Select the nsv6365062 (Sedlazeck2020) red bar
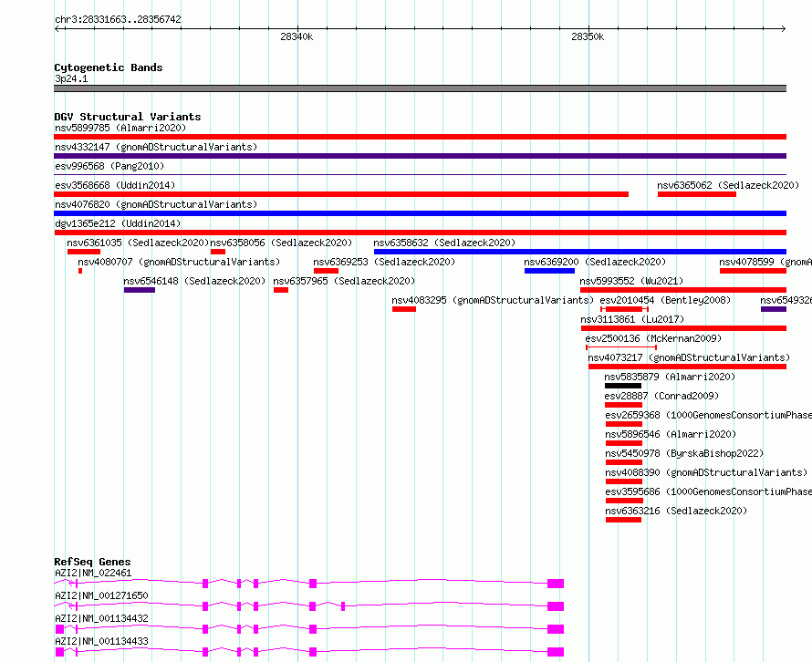This screenshot has width=812, height=662. tap(696, 194)
